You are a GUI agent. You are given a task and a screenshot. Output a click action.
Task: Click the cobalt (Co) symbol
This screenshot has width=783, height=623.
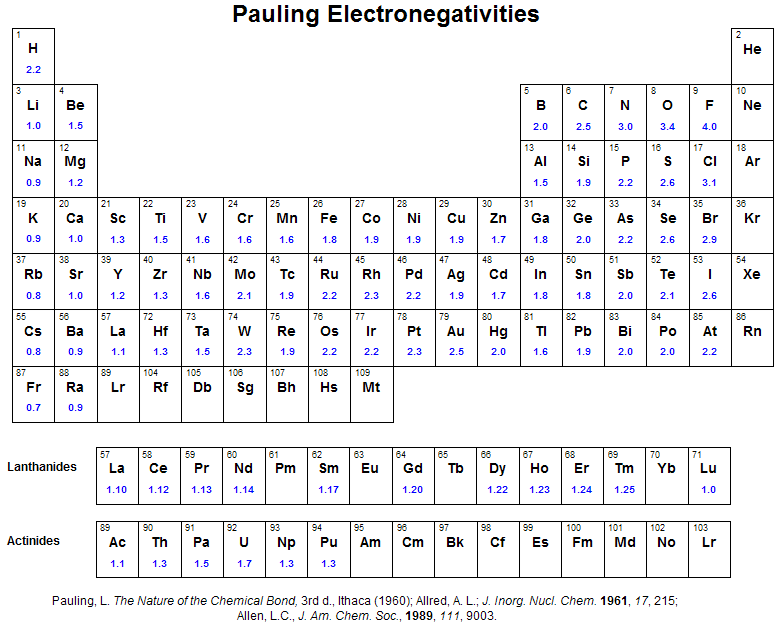tap(371, 218)
